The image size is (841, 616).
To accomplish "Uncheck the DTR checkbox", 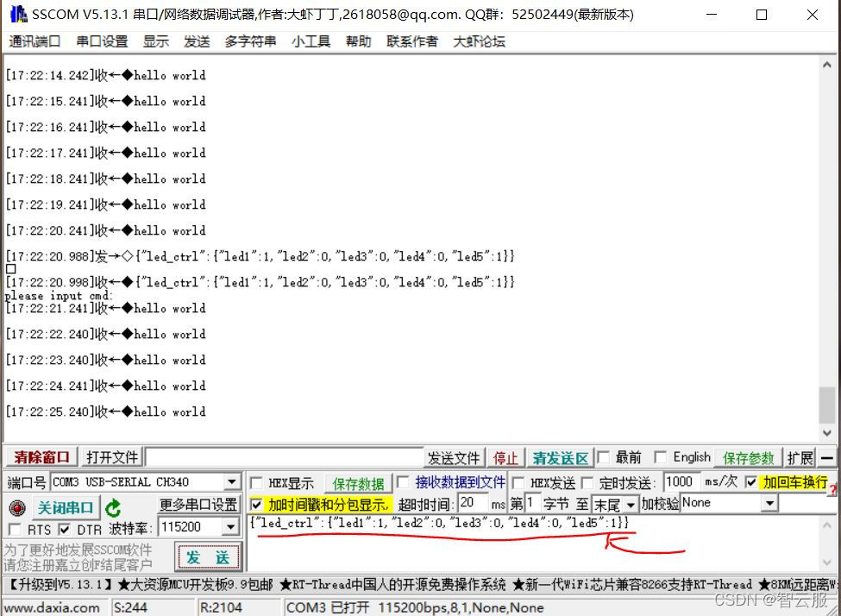I will (65, 530).
